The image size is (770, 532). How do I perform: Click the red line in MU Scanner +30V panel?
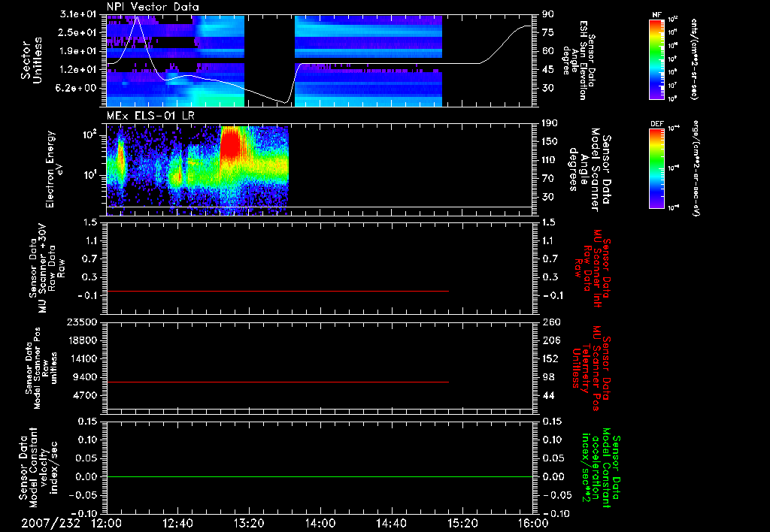278,291
